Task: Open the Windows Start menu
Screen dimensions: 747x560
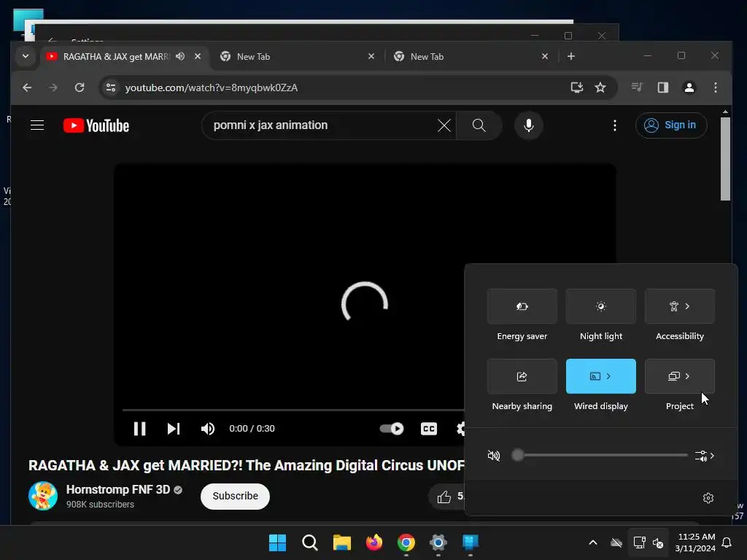Action: pyautogui.click(x=277, y=542)
